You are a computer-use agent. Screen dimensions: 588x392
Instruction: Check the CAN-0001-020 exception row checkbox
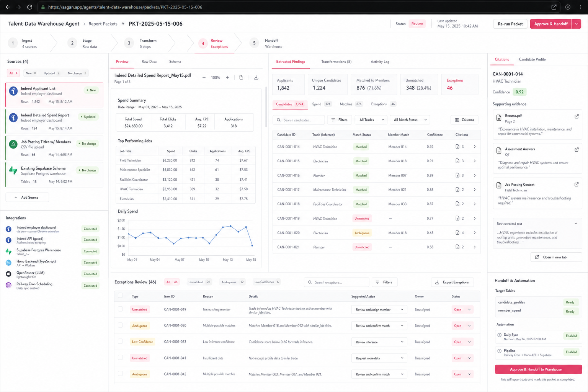pos(120,325)
